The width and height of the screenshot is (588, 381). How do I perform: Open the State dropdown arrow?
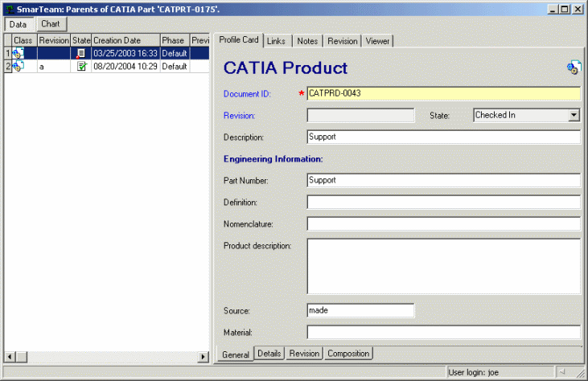574,116
